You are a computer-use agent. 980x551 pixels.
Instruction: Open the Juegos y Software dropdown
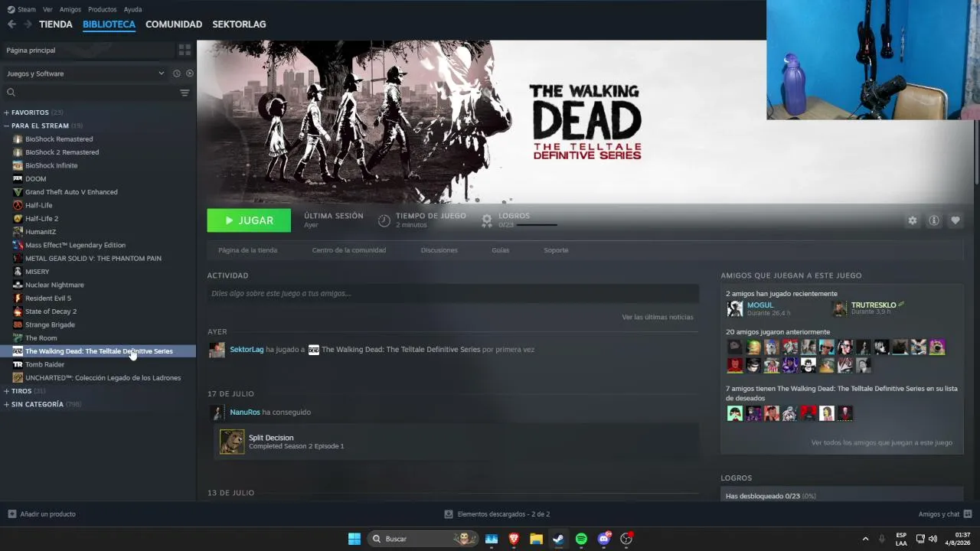85,73
